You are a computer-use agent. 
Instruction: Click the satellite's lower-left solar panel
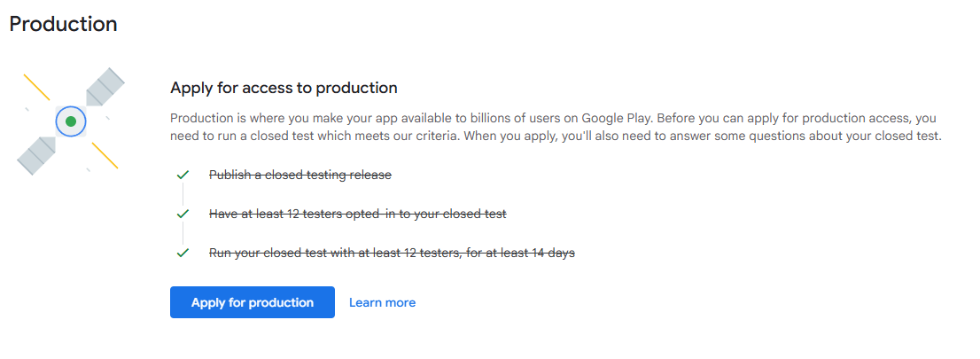(x=37, y=153)
